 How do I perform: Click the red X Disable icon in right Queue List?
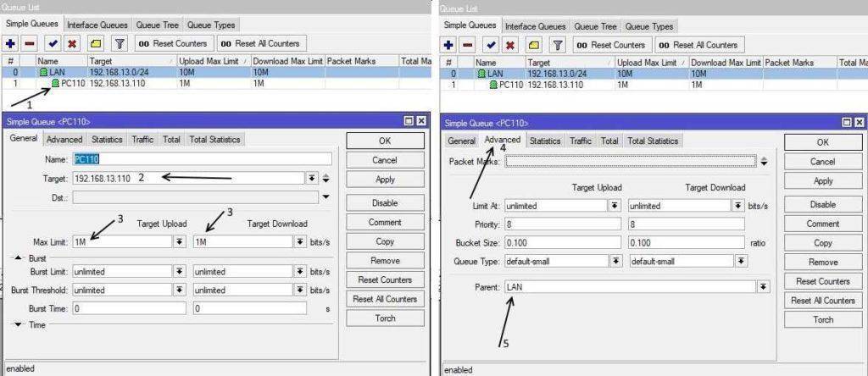click(510, 45)
